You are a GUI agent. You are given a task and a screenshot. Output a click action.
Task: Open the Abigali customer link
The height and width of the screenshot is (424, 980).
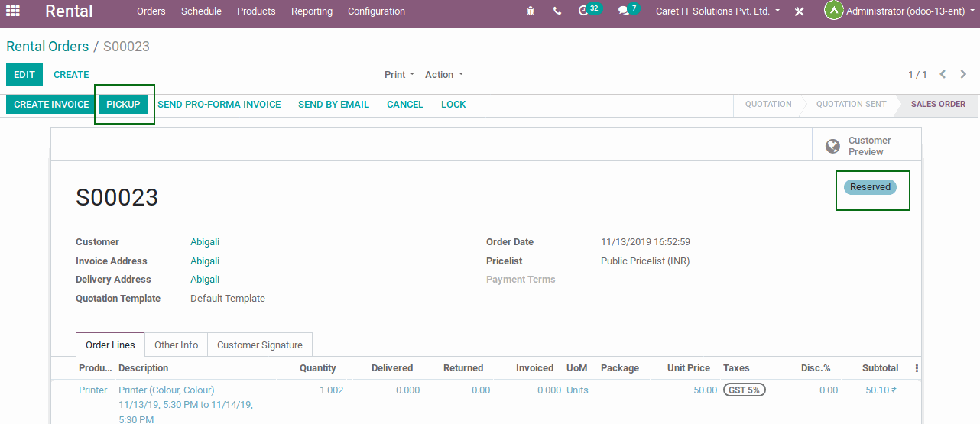click(205, 242)
